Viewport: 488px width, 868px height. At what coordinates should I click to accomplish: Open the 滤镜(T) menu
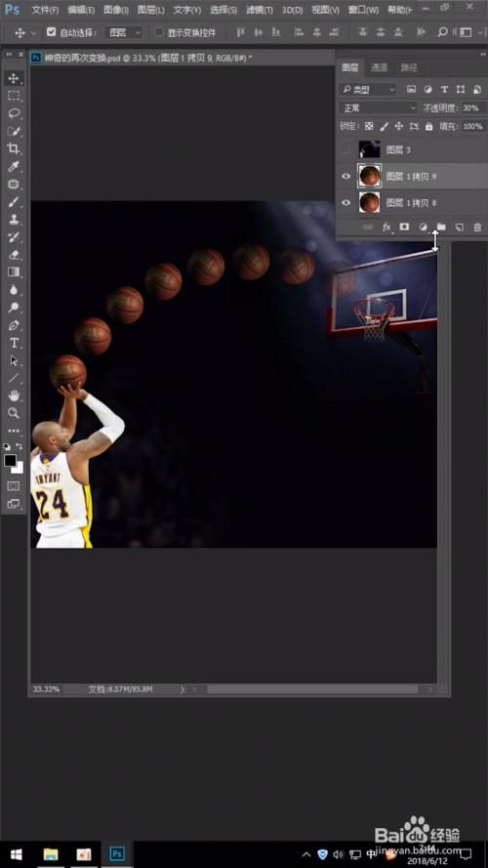click(260, 10)
